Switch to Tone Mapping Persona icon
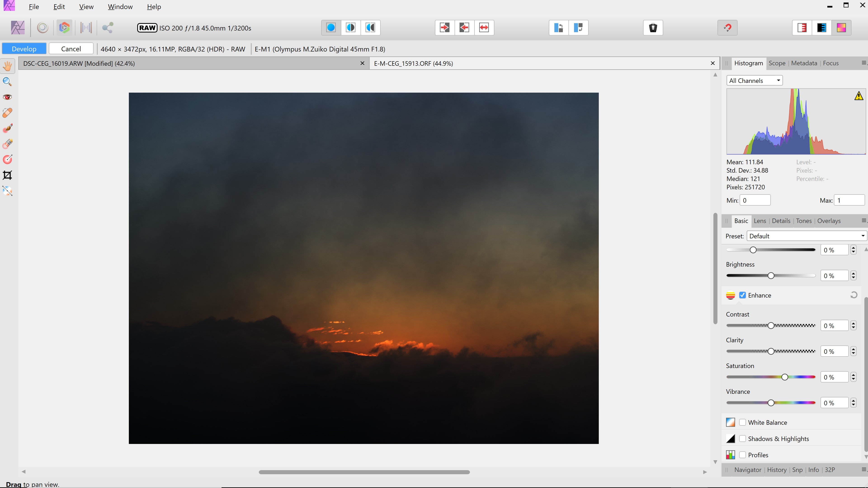The width and height of the screenshot is (868, 488). [86, 28]
